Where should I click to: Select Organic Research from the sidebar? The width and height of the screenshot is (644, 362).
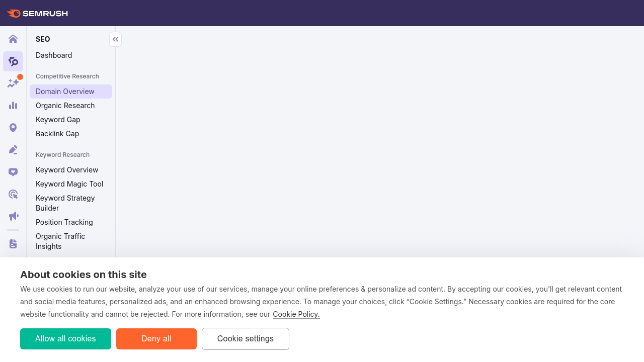65,105
